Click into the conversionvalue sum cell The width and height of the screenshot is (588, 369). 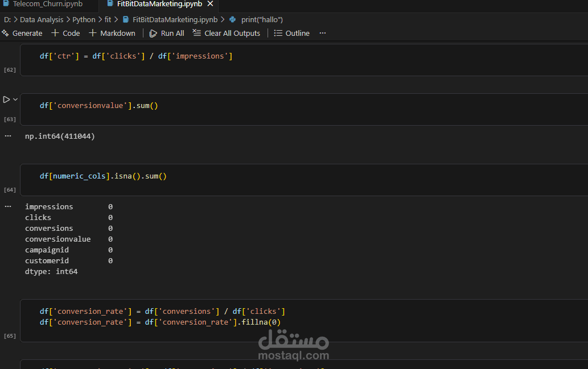304,109
